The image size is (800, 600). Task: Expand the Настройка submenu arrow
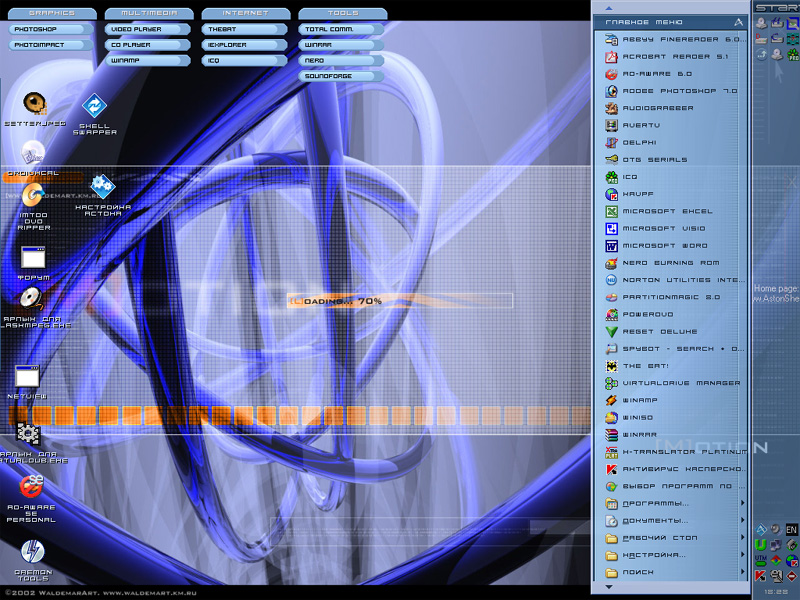(742, 555)
